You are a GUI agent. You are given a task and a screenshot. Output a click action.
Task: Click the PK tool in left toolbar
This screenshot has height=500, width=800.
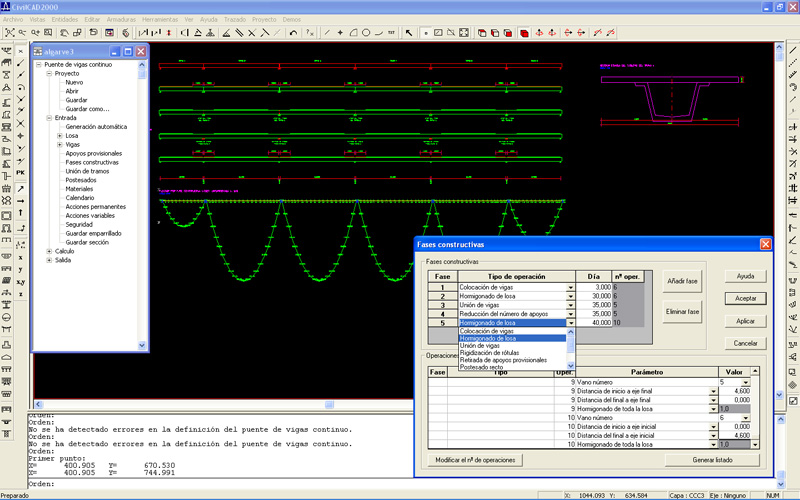(x=20, y=174)
